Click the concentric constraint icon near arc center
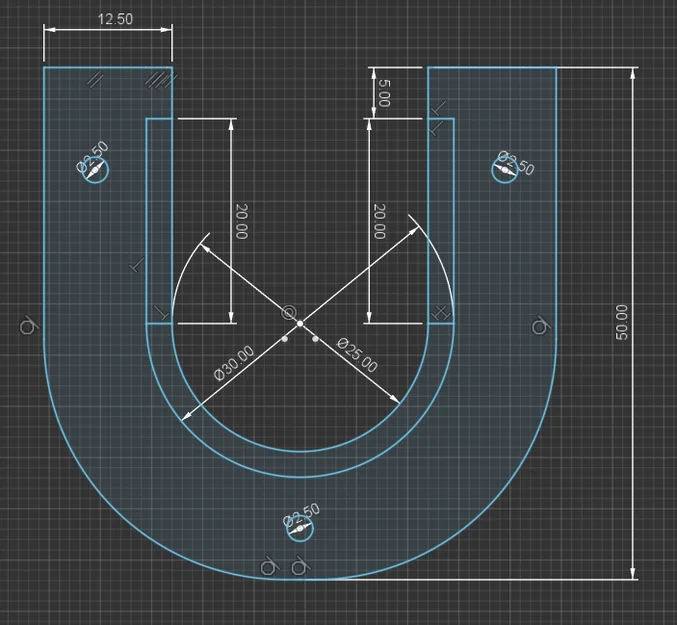The width and height of the screenshot is (677, 625). pos(289,312)
